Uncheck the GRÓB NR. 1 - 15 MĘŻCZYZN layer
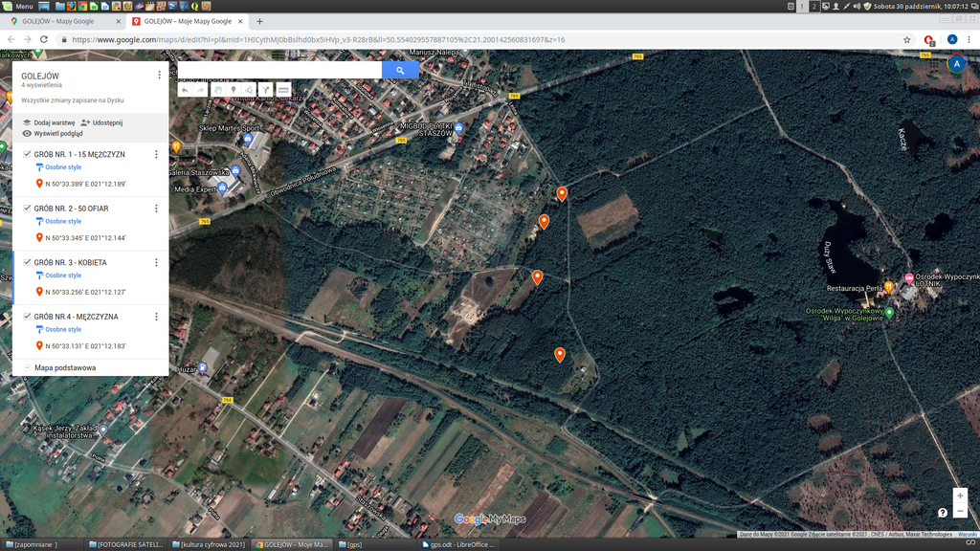The image size is (980, 551). point(27,154)
